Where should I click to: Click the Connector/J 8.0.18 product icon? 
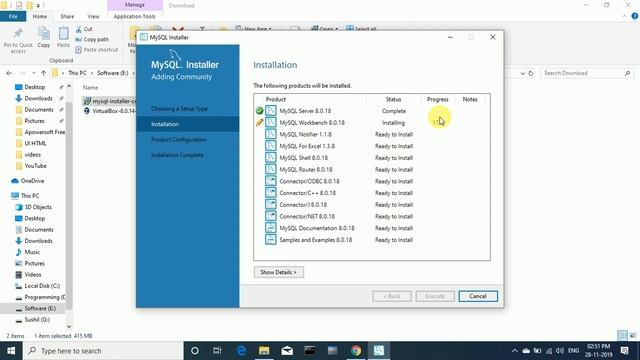(271, 204)
